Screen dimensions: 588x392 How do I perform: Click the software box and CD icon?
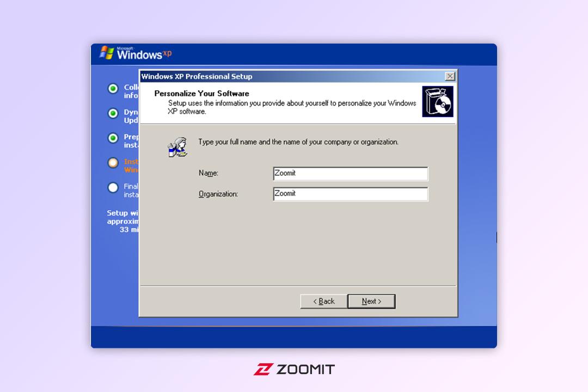coord(438,101)
